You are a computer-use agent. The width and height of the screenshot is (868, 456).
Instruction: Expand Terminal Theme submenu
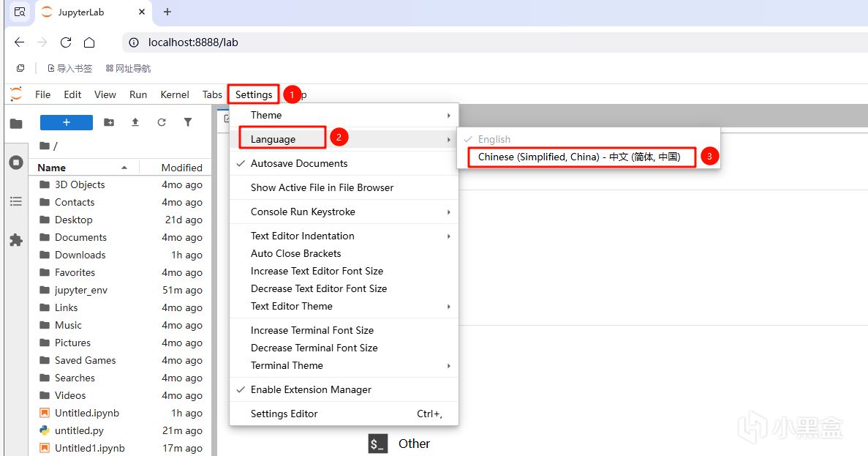344,365
